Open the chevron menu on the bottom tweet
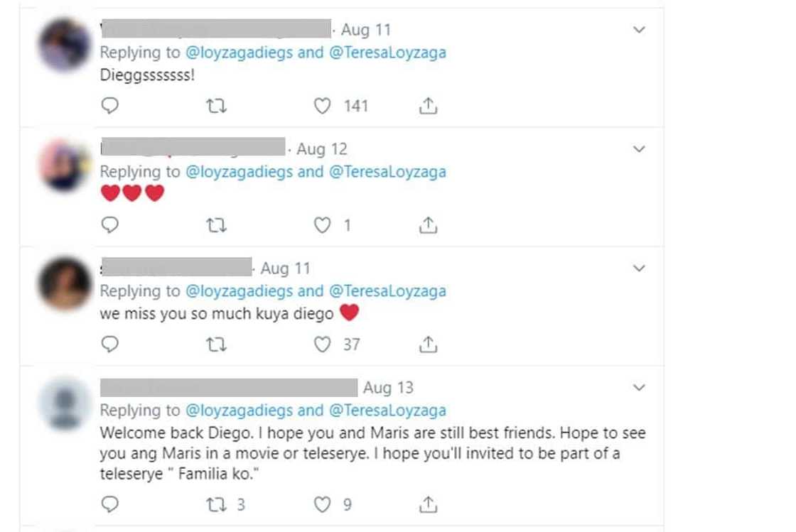The image size is (796, 532). (x=639, y=388)
